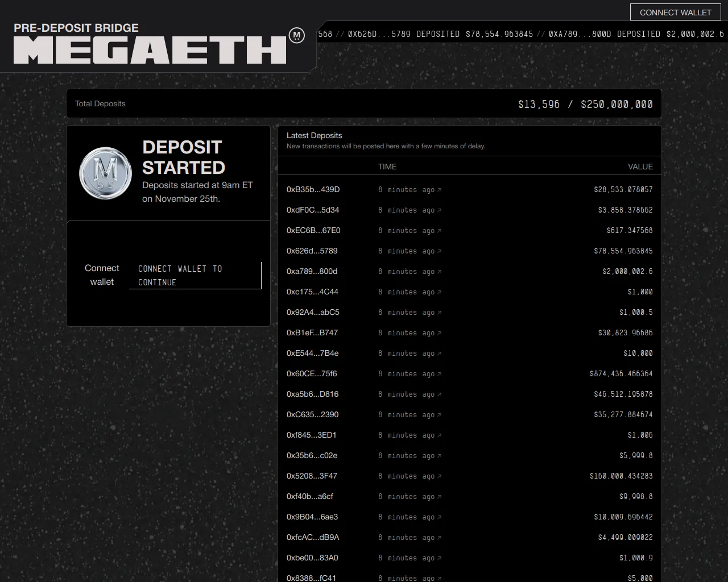
Task: Open the transaction link arrow for 0xc175...4C44
Action: (439, 292)
